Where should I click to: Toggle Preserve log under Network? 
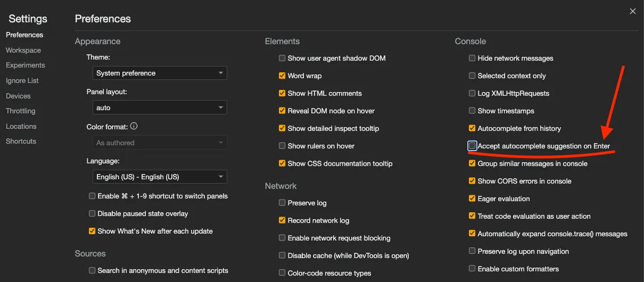click(282, 203)
